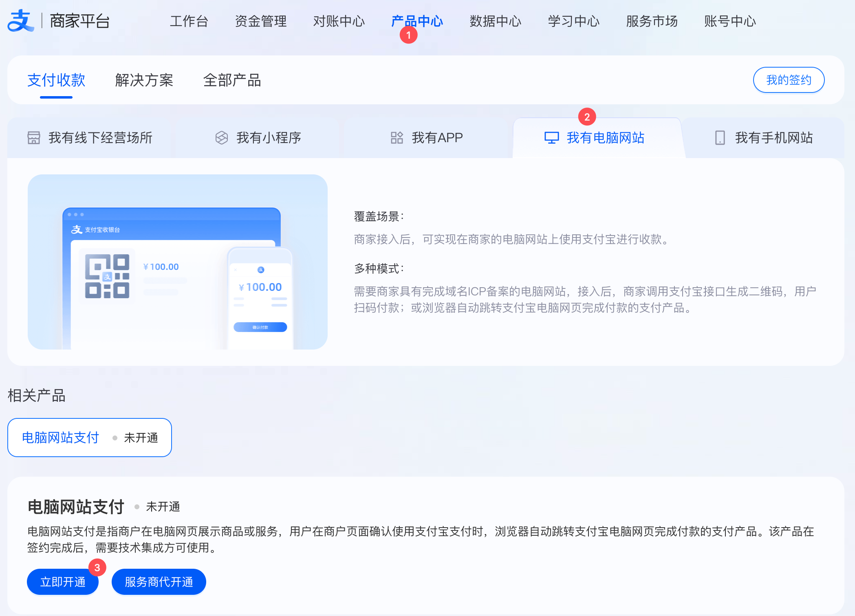Click 覆盖场景 label text
855x616 pixels.
click(x=379, y=216)
